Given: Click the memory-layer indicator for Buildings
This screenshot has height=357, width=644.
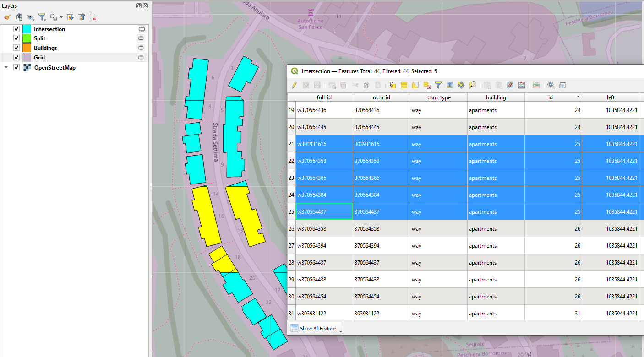Looking at the screenshot, I should (141, 48).
